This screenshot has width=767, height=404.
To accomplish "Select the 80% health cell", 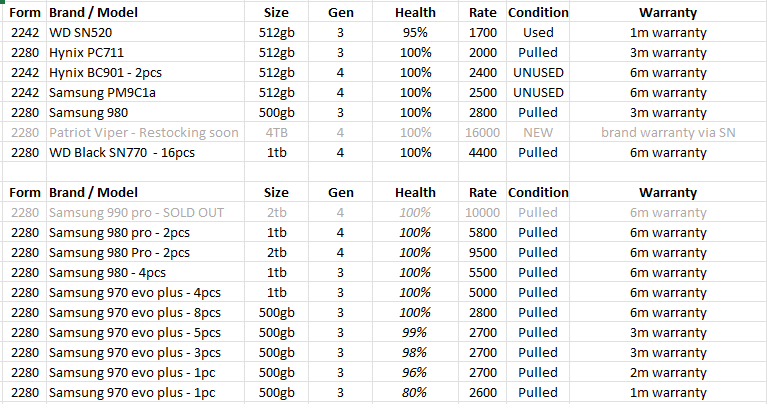I will pyautogui.click(x=415, y=393).
